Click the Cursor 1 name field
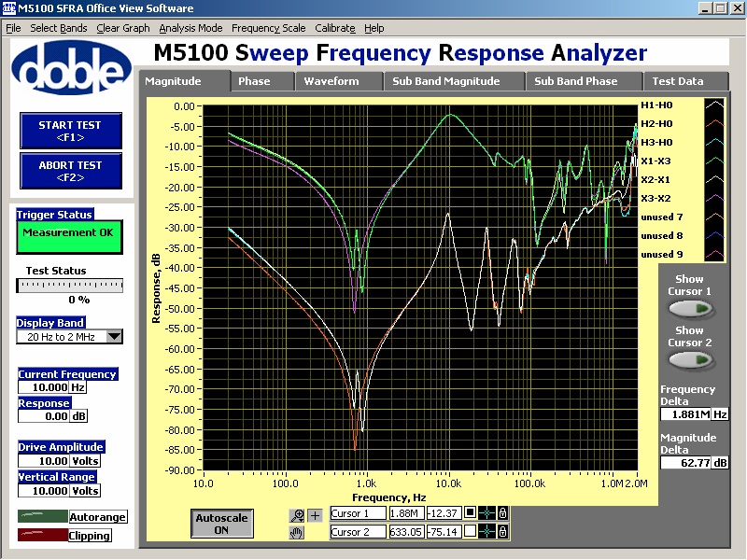This screenshot has width=747, height=560. click(x=358, y=512)
